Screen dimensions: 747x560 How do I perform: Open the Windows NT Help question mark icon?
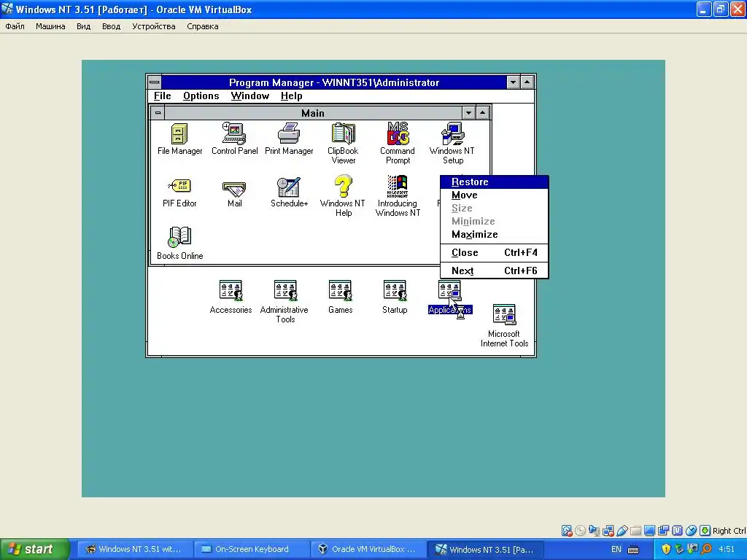coord(343,186)
